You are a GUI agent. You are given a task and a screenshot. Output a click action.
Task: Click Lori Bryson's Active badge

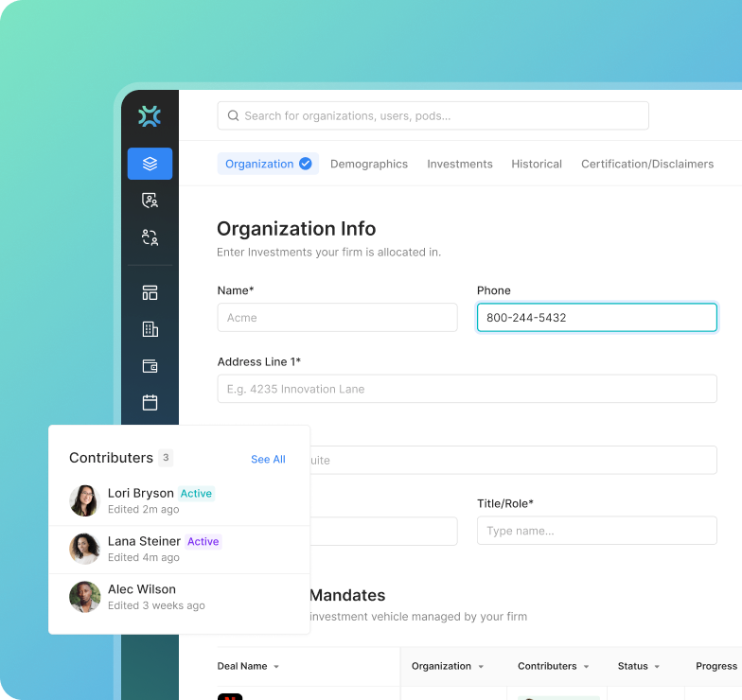(197, 494)
